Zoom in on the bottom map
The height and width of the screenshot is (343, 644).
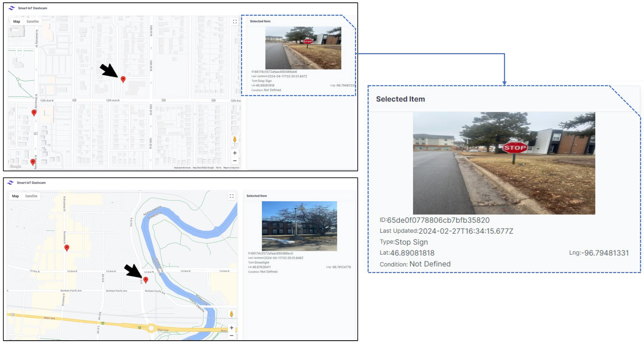pyautogui.click(x=231, y=328)
